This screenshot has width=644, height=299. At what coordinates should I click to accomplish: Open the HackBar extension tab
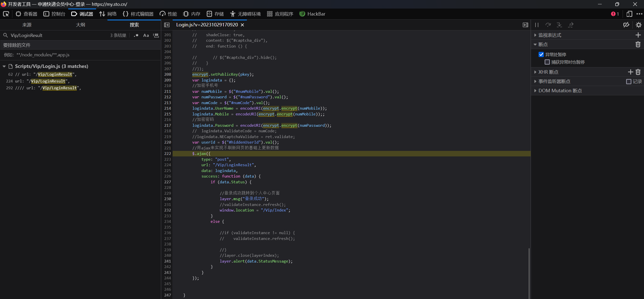pos(312,14)
